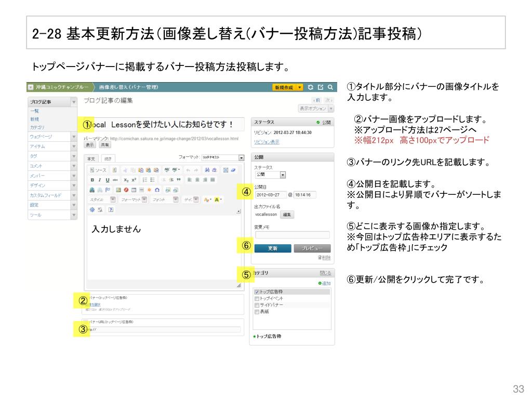Open the view site icon in the header
This screenshot has width=532, height=399.
pos(320,87)
